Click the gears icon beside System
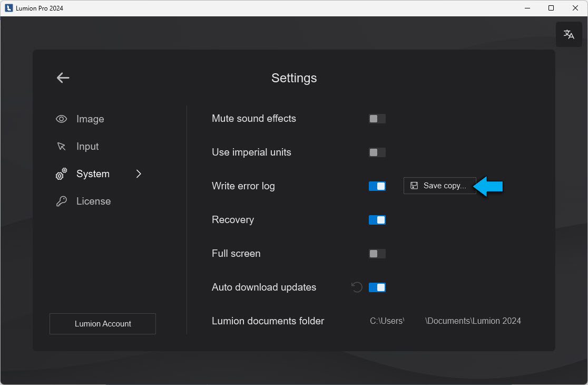Screen dimensions: 588x385 (x=62, y=174)
